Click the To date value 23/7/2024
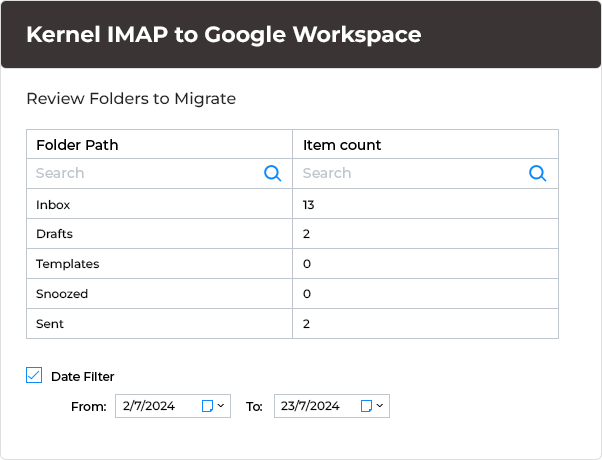This screenshot has width=602, height=460. pos(310,406)
